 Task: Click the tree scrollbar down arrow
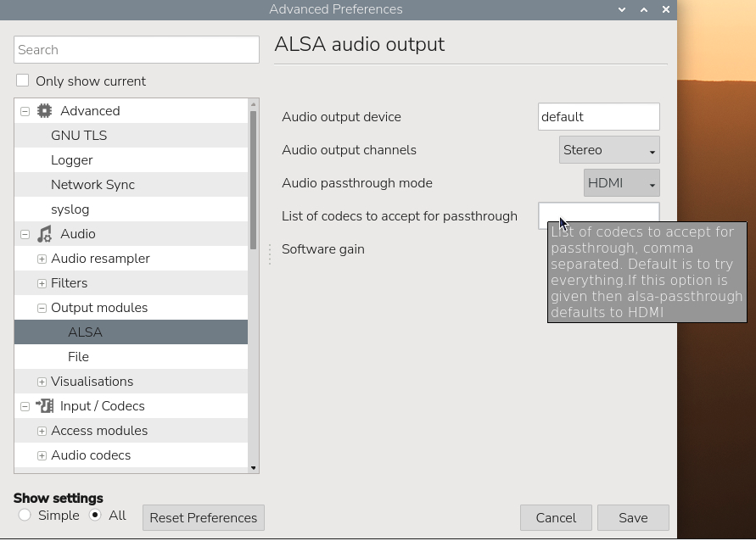pos(253,468)
